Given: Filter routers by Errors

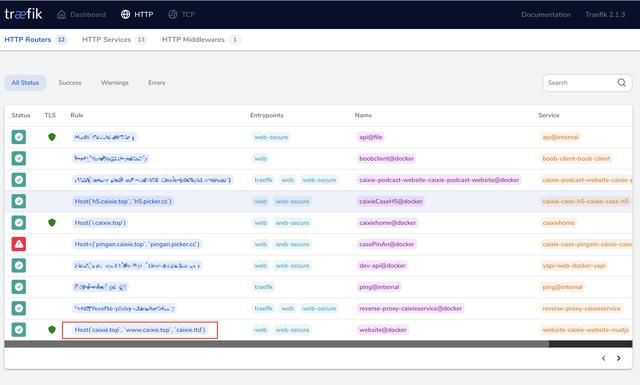Looking at the screenshot, I should [x=157, y=82].
